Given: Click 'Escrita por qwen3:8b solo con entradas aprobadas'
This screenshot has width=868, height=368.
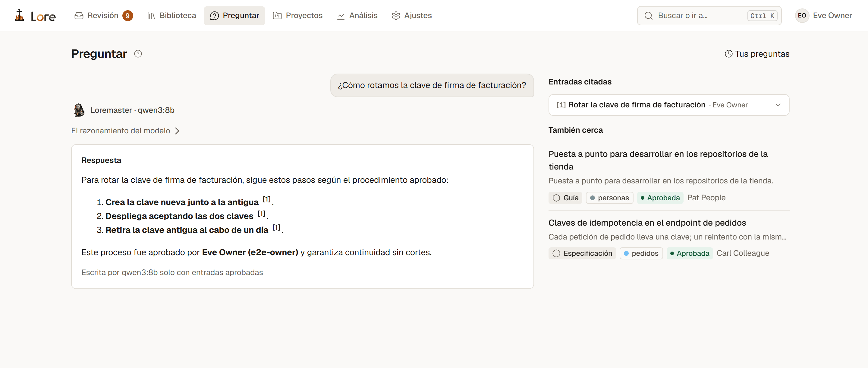Looking at the screenshot, I should point(172,273).
